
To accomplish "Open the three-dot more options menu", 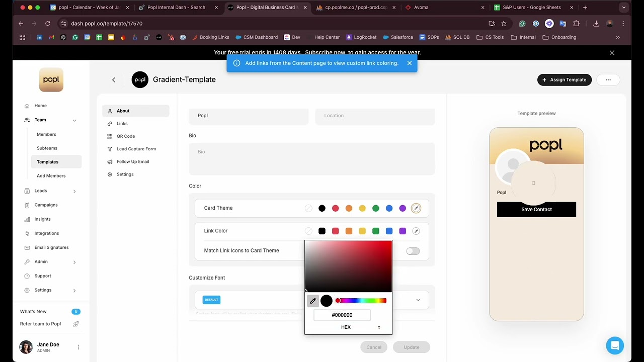I will (x=608, y=80).
